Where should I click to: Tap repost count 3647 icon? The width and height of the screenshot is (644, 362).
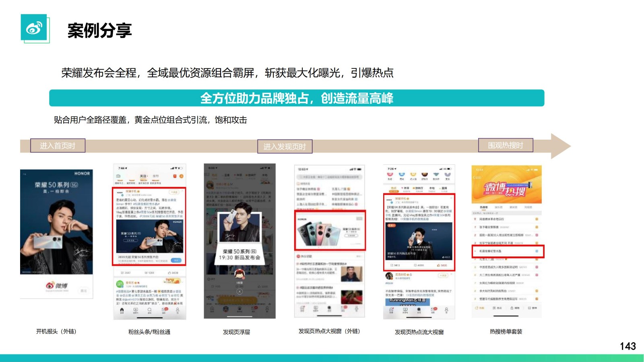[126, 273]
